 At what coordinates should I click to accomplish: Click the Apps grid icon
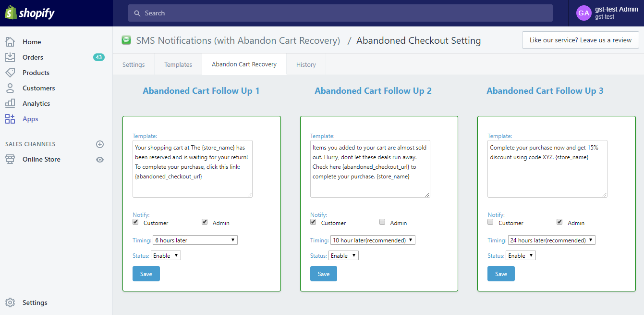[10, 119]
